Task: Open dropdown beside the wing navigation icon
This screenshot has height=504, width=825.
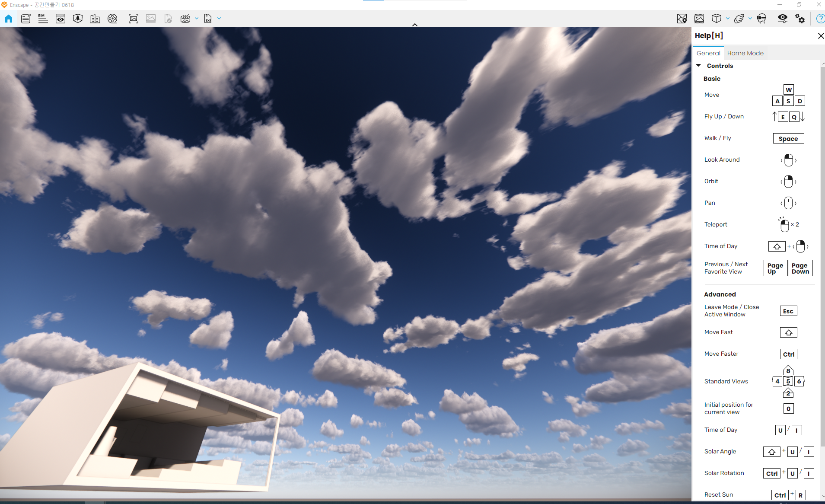Action: pyautogui.click(x=750, y=19)
